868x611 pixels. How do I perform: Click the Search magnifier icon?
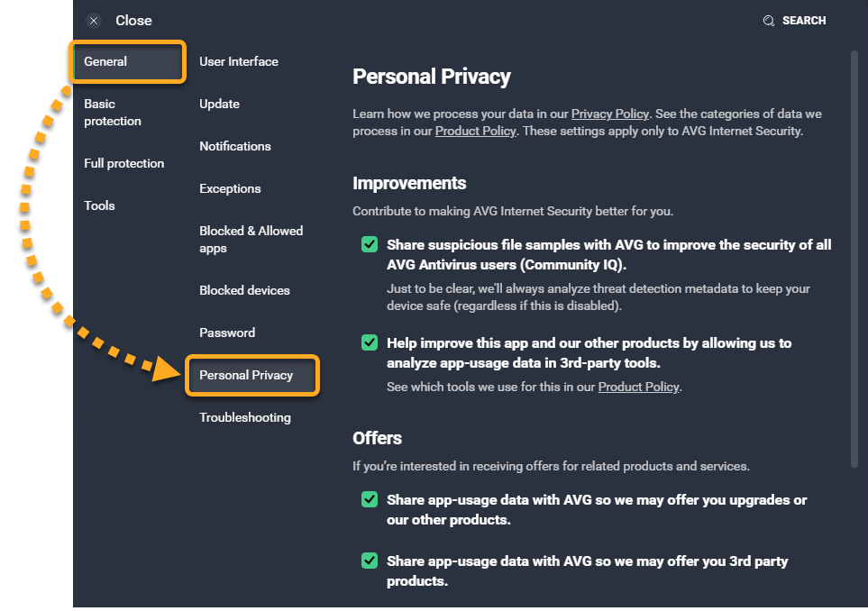tap(769, 21)
